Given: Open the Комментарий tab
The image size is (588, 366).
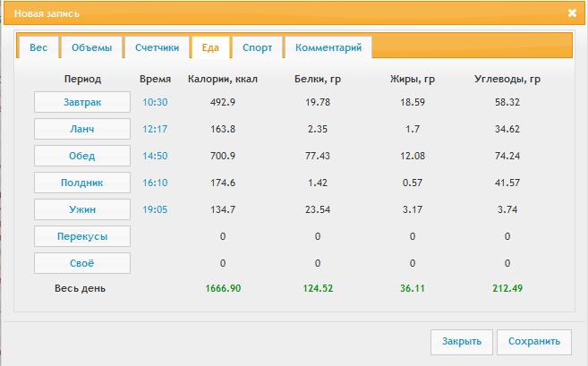Looking at the screenshot, I should tap(328, 47).
